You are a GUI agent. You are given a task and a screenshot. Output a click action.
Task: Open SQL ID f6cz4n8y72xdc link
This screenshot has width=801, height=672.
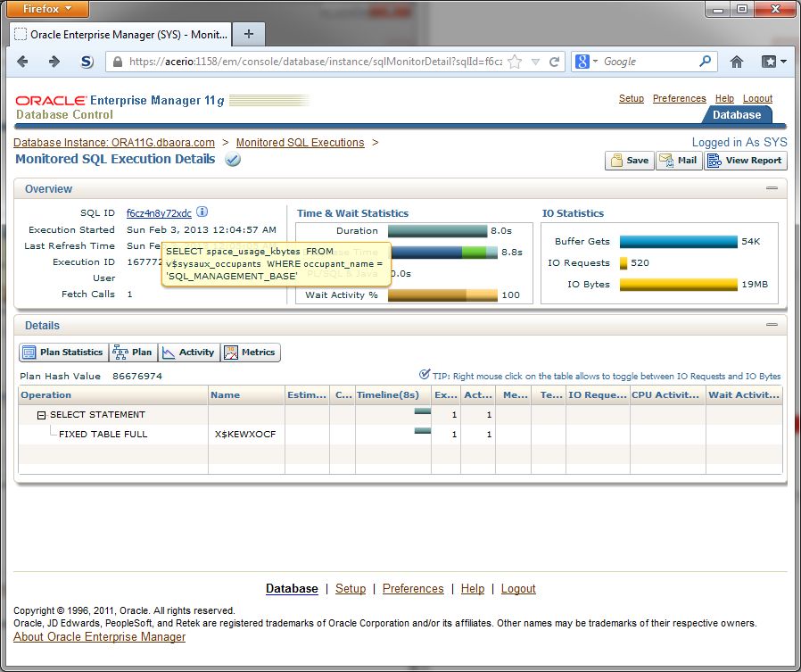159,213
